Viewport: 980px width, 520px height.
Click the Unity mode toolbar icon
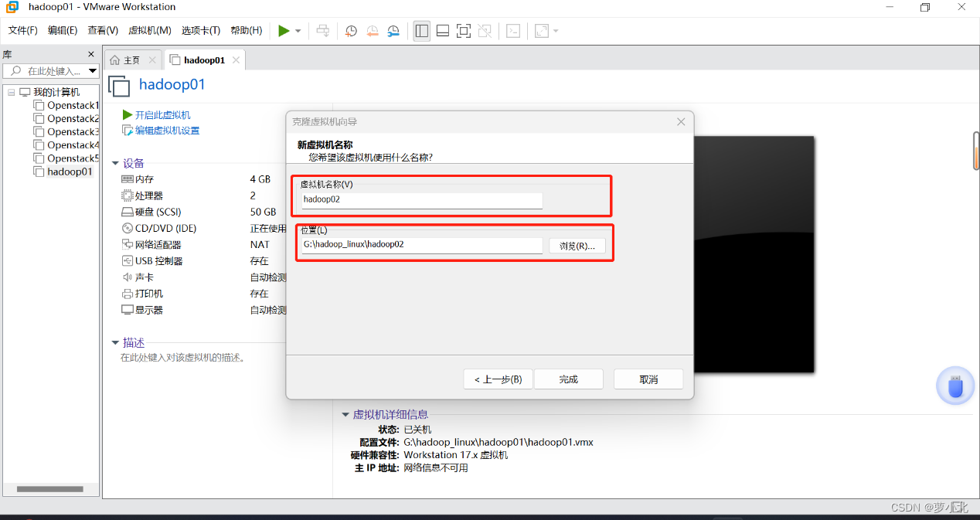coord(485,31)
